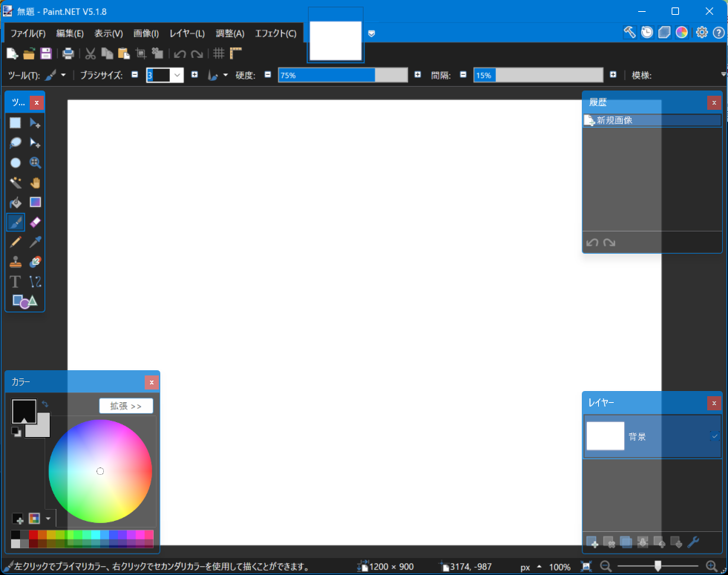The image size is (728, 575).
Task: Click the primary black color swatch
Action: [x=24, y=411]
